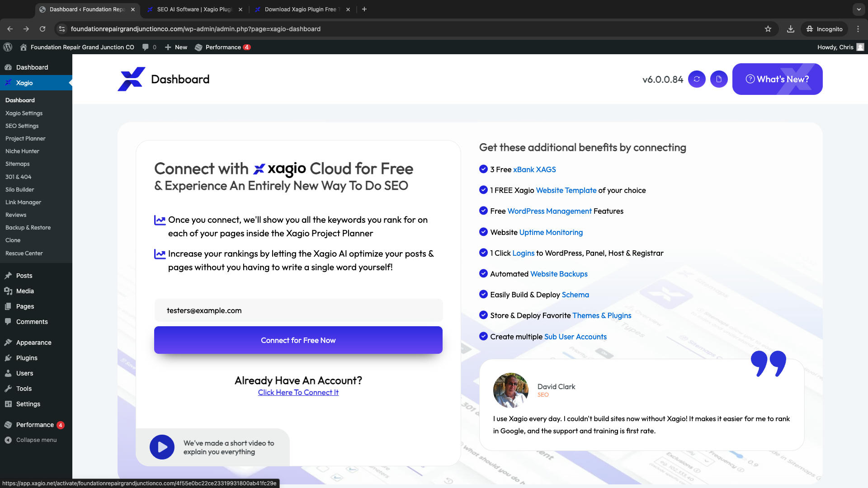Click the browser back arrow
The image size is (868, 488).
pos(10,29)
